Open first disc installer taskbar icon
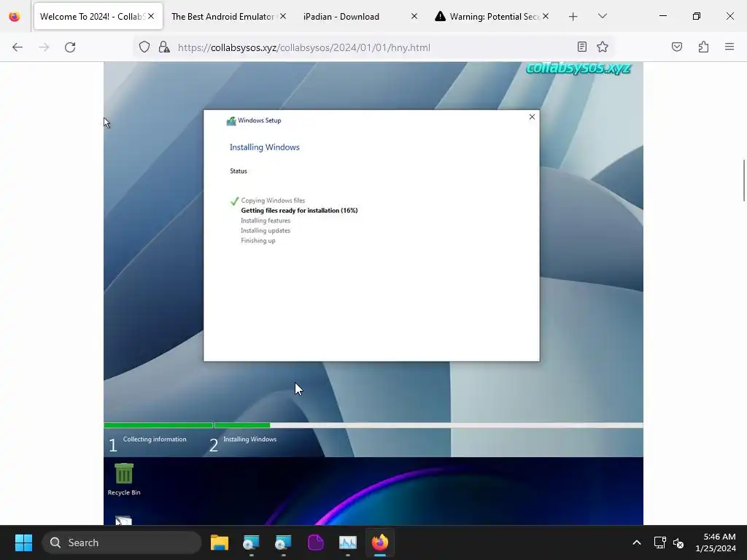747x560 pixels. 251,542
